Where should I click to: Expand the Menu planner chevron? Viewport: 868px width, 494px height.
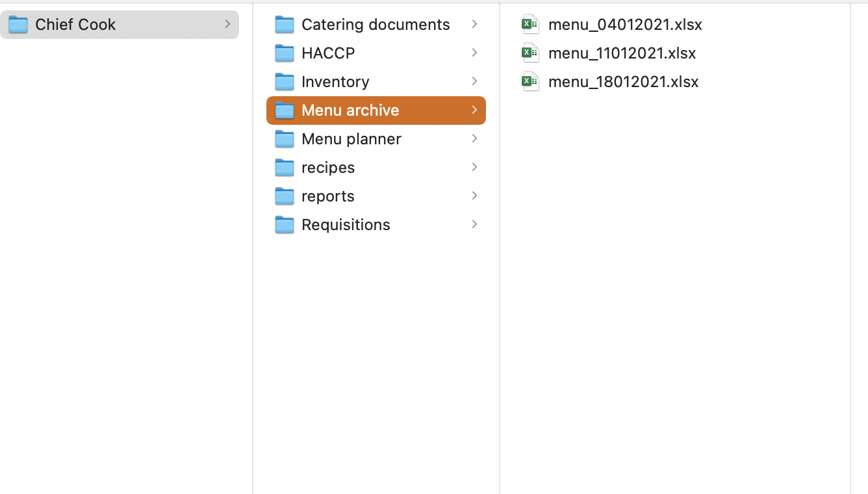point(474,138)
